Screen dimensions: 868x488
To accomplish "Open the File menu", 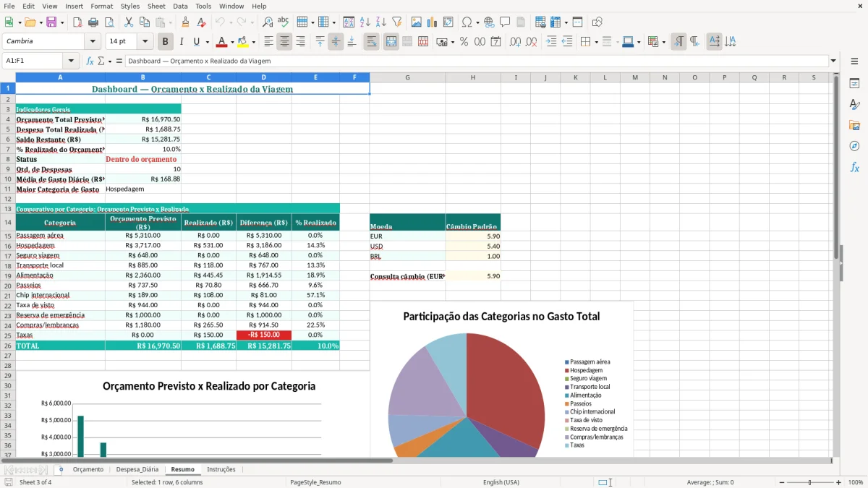I will pos(9,6).
